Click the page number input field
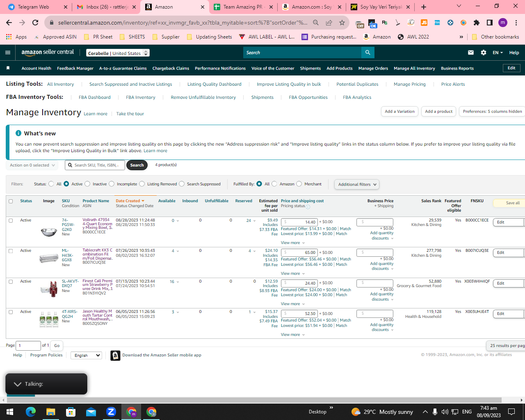Viewport: 525px width, 420px height. click(x=28, y=345)
